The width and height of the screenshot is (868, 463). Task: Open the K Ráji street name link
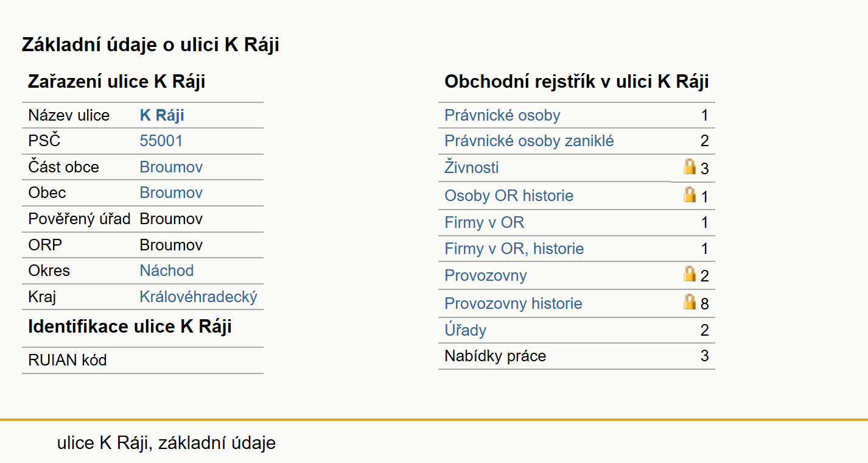(x=162, y=116)
